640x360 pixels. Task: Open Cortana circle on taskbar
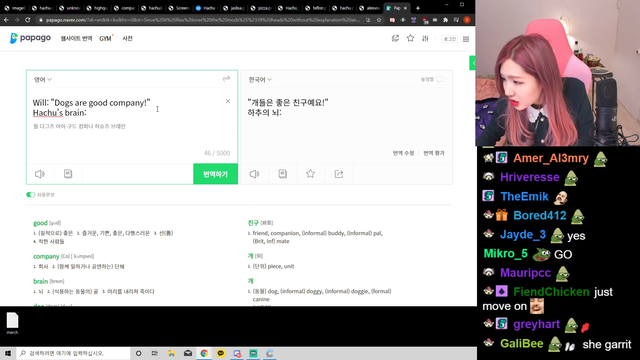pyautogui.click(x=138, y=353)
